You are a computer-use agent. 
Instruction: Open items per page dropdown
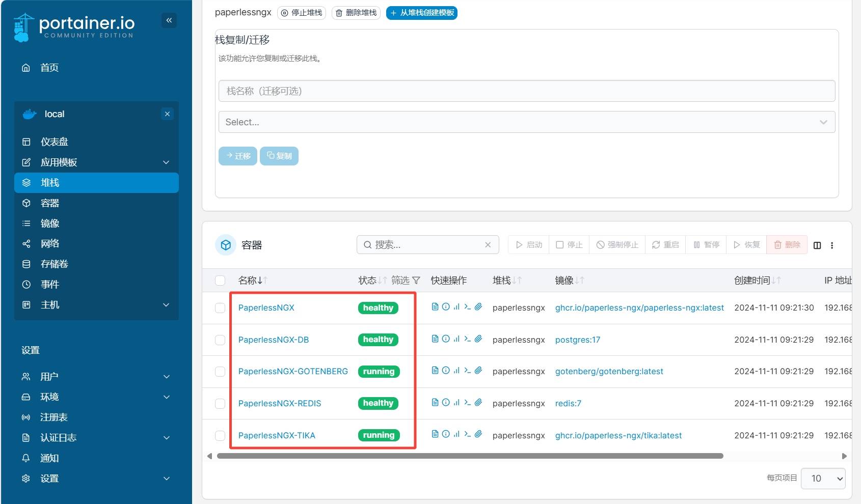tap(823, 479)
